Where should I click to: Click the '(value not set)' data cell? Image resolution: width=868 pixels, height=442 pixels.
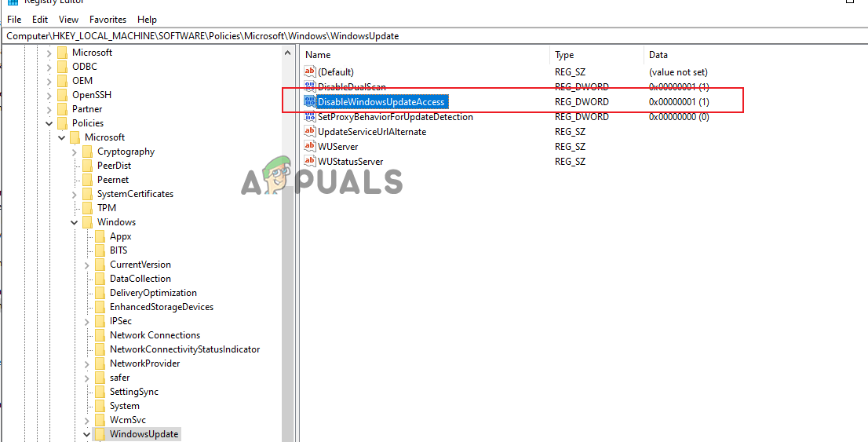click(x=678, y=72)
